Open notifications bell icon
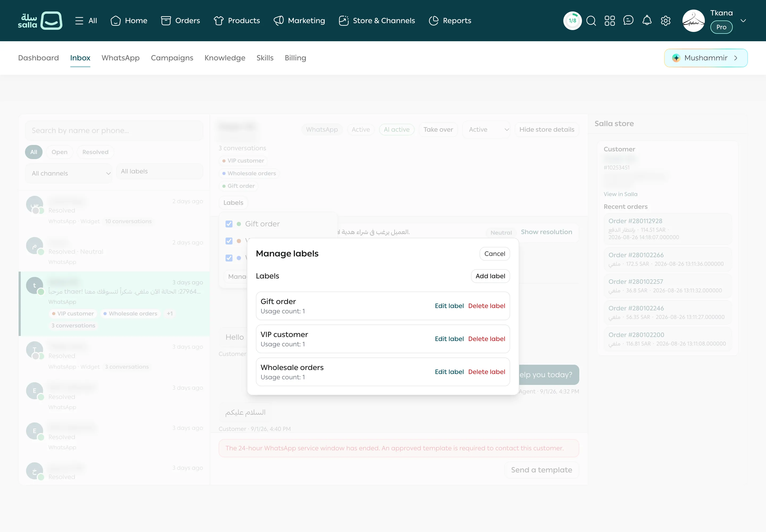766x532 pixels. pyautogui.click(x=647, y=21)
